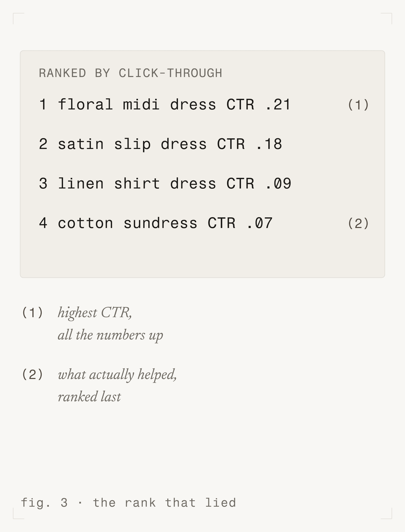405x532 pixels.
Task: Click the 'highest CTR,' footnote text
Action: pyautogui.click(x=95, y=313)
